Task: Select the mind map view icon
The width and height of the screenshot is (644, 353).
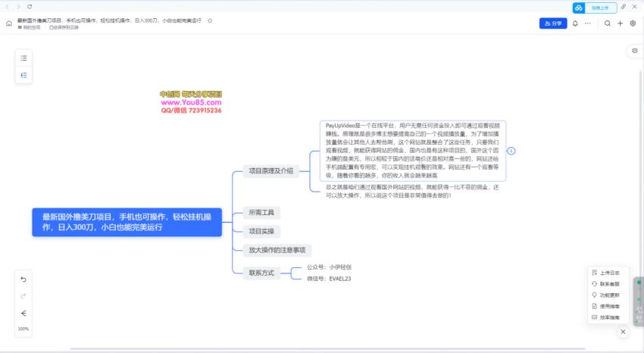Action: [x=23, y=75]
